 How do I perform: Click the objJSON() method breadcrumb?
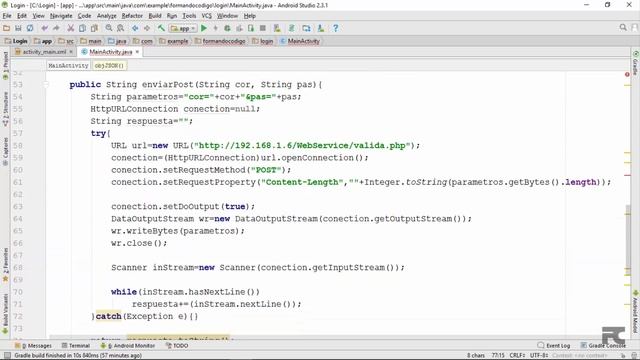click(x=109, y=65)
